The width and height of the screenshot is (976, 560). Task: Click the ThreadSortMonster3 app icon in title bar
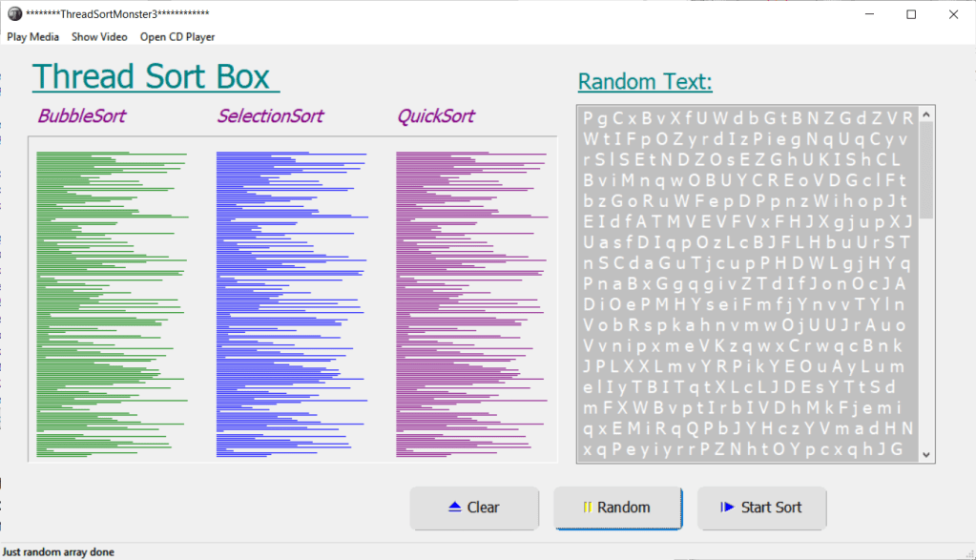[x=14, y=14]
